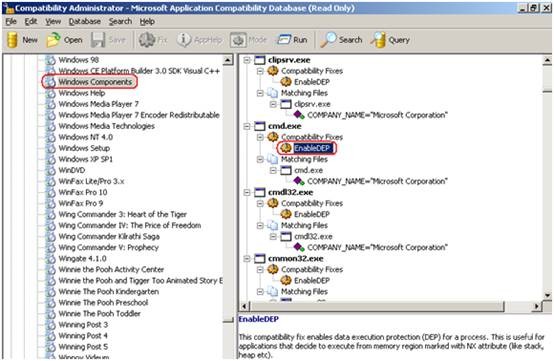Open the File menu
This screenshot has width=554, height=361.
[11, 22]
